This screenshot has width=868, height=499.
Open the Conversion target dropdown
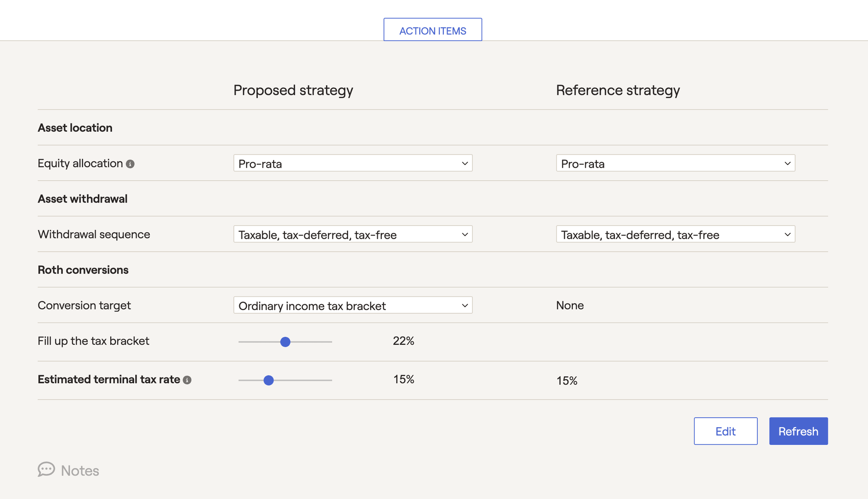coord(353,305)
